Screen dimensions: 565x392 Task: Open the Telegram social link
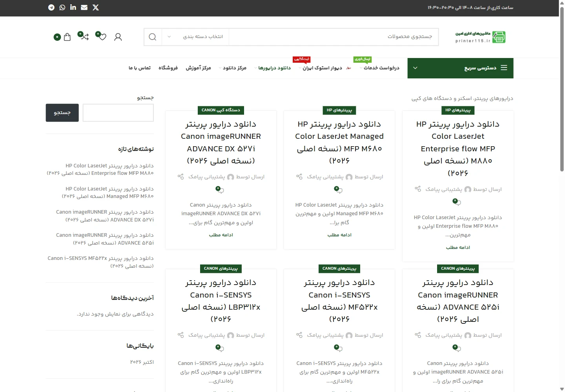(x=51, y=7)
